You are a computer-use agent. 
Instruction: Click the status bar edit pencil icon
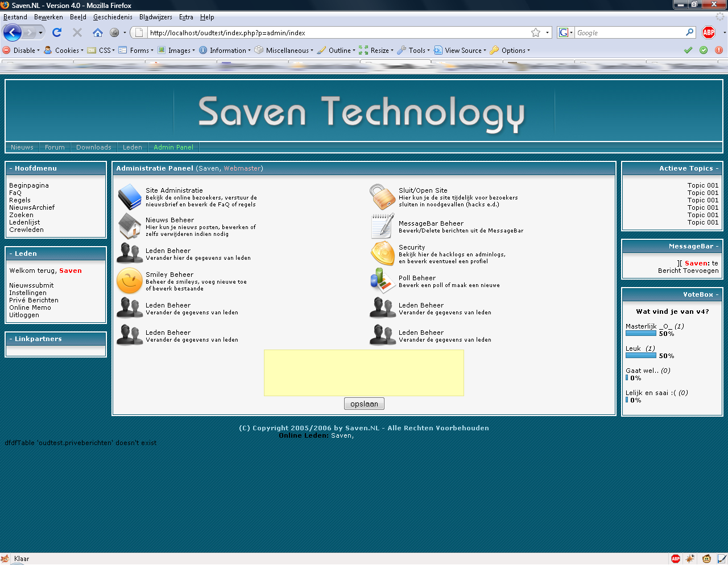click(x=722, y=559)
